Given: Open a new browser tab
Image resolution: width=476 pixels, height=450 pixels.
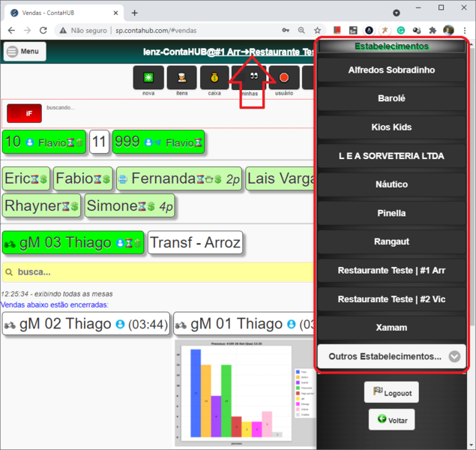Looking at the screenshot, I should (x=134, y=13).
